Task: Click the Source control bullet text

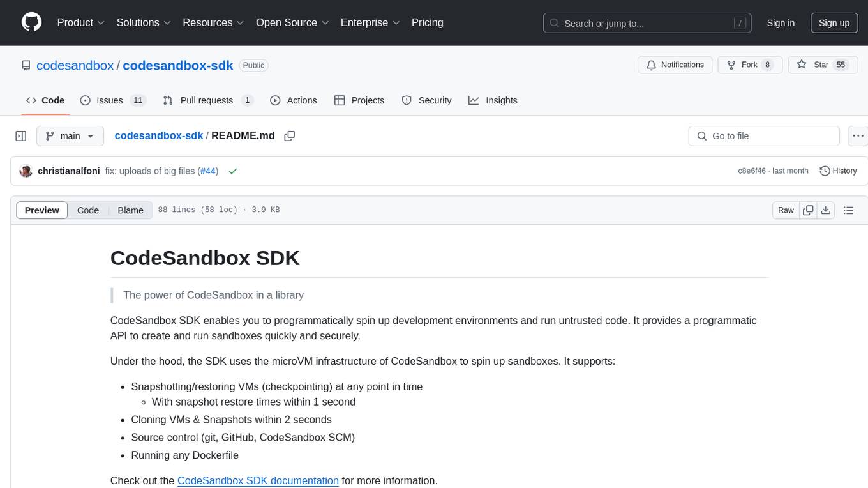Action: pyautogui.click(x=243, y=438)
